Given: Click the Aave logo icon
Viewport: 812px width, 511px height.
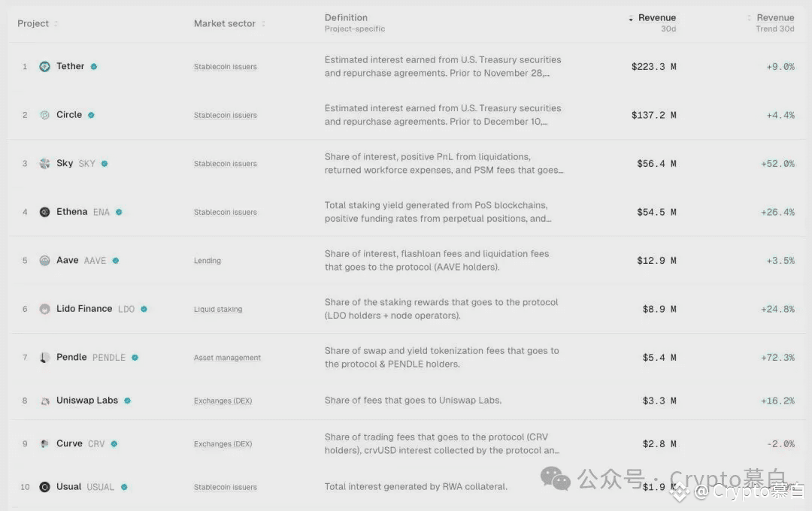Looking at the screenshot, I should (45, 261).
